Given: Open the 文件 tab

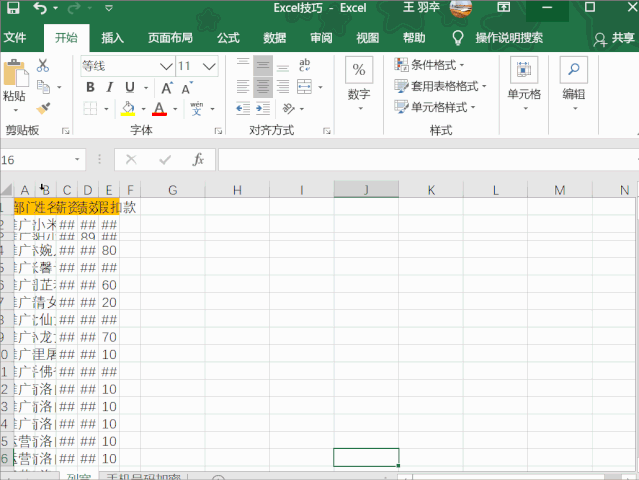Looking at the screenshot, I should pos(15,38).
